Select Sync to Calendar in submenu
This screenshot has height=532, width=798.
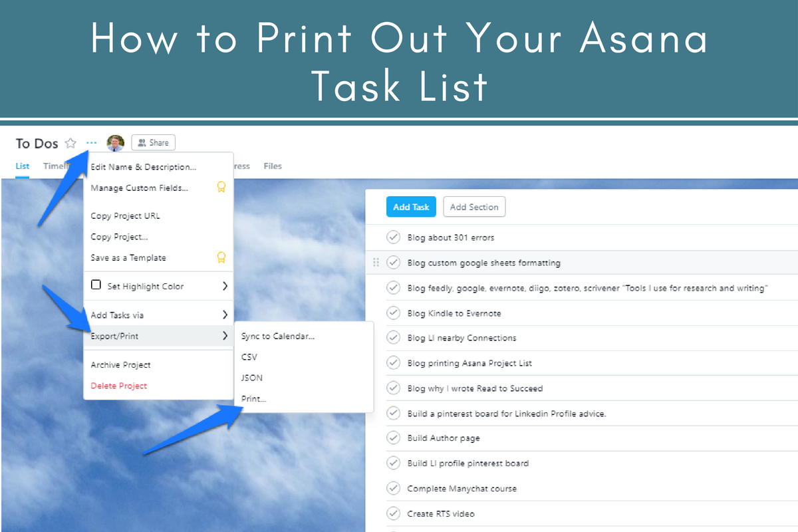click(278, 336)
